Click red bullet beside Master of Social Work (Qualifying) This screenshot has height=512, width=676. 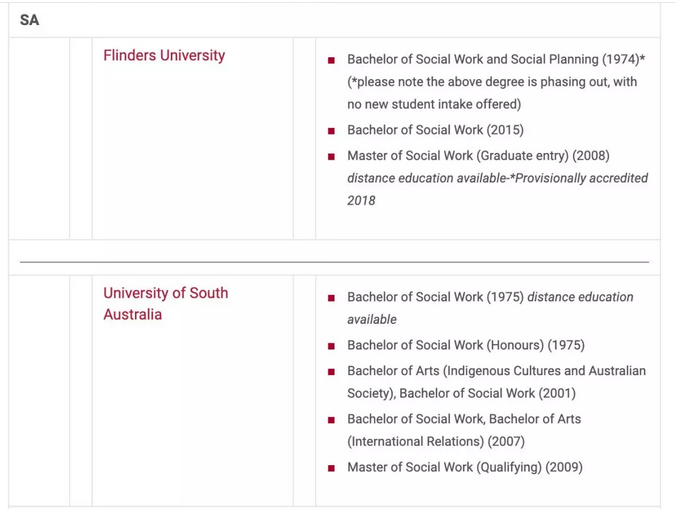331,468
